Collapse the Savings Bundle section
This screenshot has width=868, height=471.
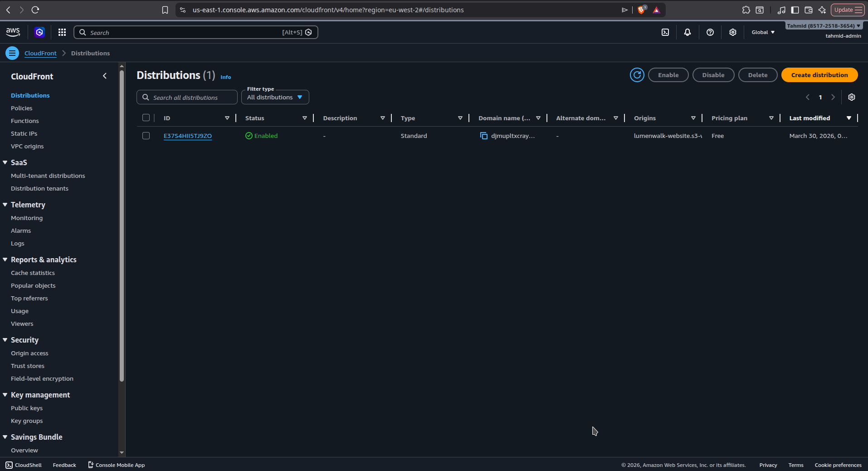[x=5, y=437]
